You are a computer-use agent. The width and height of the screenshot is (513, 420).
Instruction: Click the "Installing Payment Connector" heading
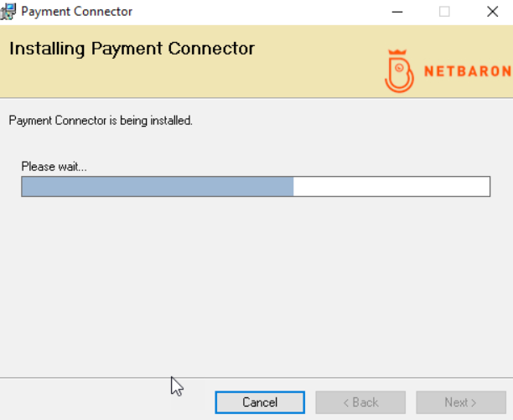tap(132, 49)
